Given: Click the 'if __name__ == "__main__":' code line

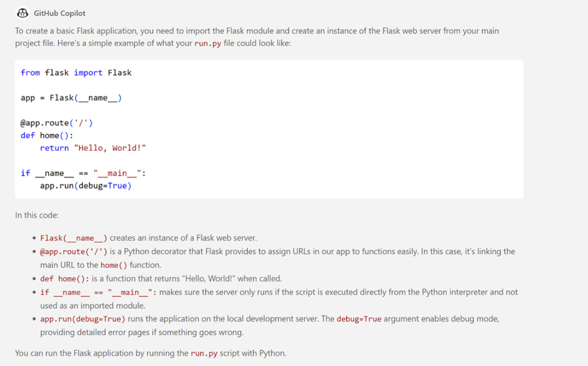Looking at the screenshot, I should 83,173.
